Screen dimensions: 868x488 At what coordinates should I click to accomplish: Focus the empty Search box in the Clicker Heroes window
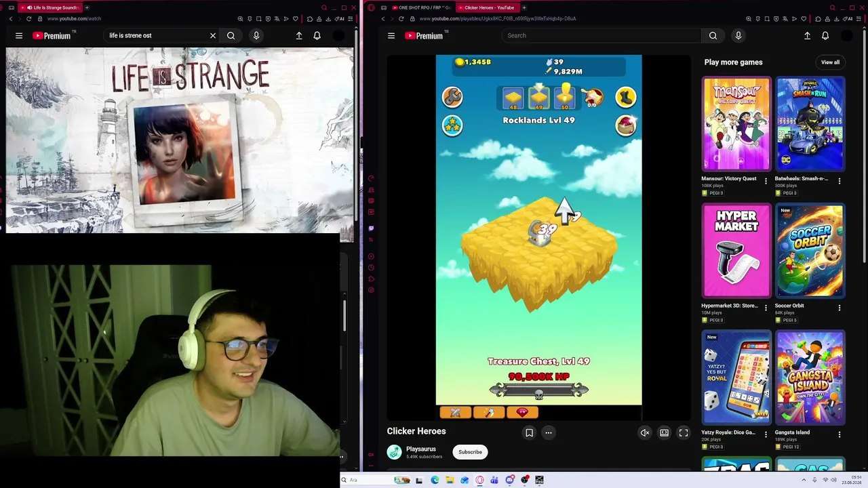(x=601, y=35)
